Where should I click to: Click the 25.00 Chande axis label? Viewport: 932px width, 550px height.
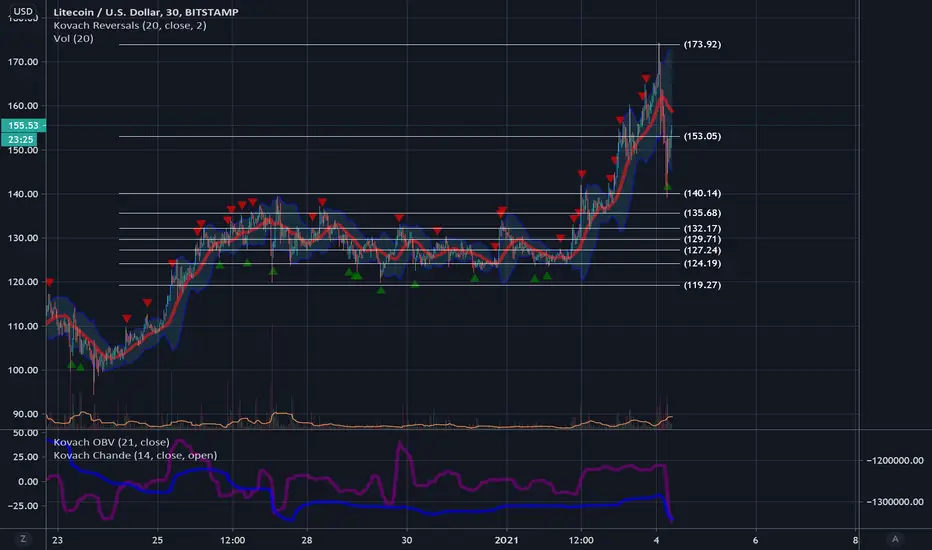pos(27,457)
